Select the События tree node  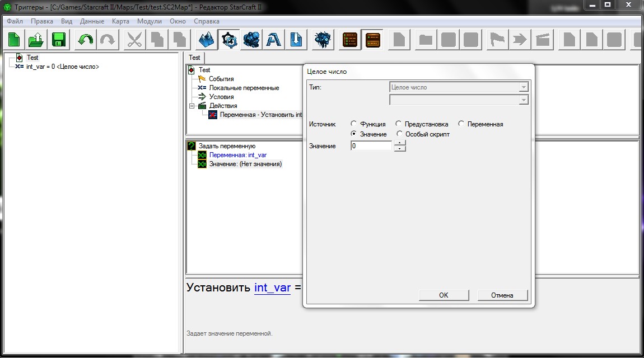click(221, 79)
